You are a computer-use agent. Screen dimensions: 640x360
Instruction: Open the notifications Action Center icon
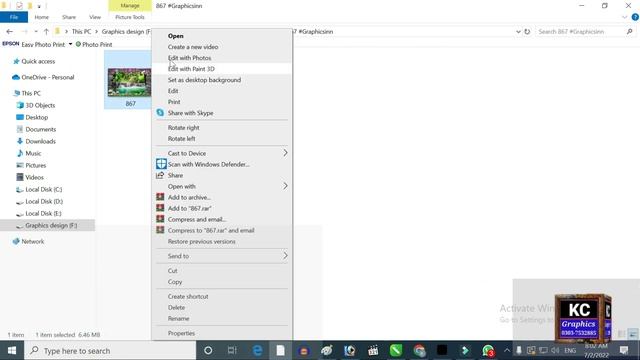pos(624,351)
